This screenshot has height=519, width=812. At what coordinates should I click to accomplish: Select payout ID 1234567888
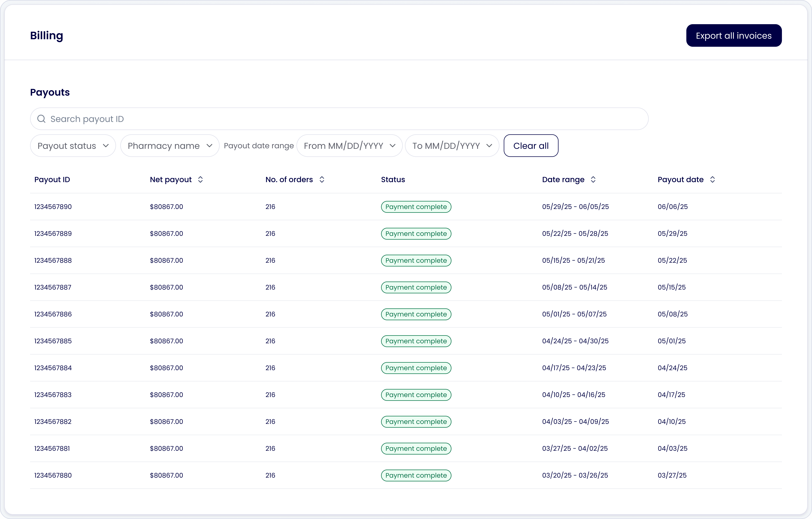pyautogui.click(x=53, y=261)
